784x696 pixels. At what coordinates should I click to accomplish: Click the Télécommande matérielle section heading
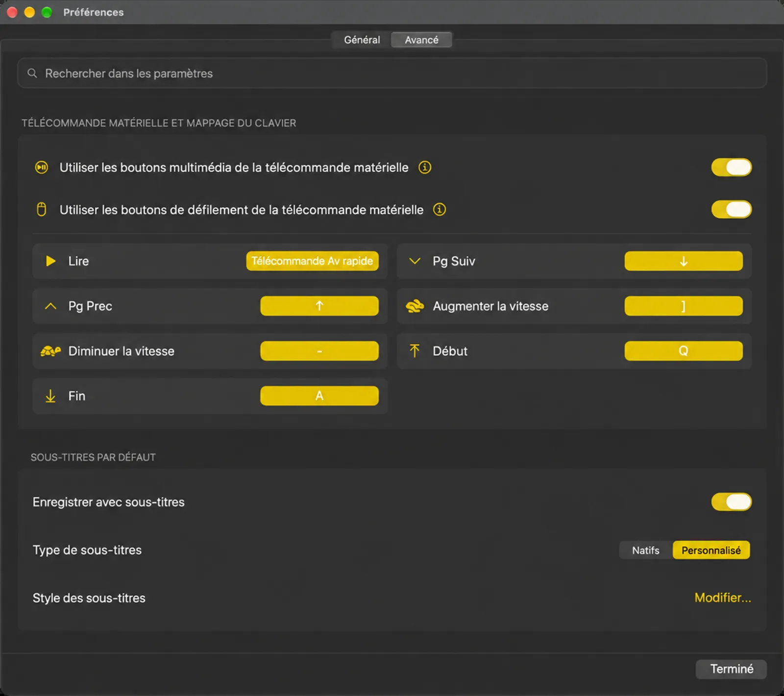[x=159, y=123]
